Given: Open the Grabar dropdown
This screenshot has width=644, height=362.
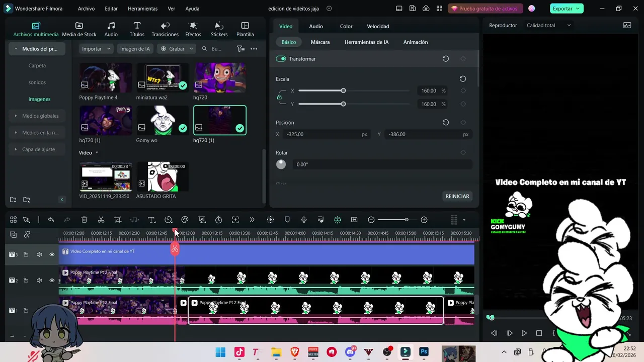Looking at the screenshot, I should (176, 49).
